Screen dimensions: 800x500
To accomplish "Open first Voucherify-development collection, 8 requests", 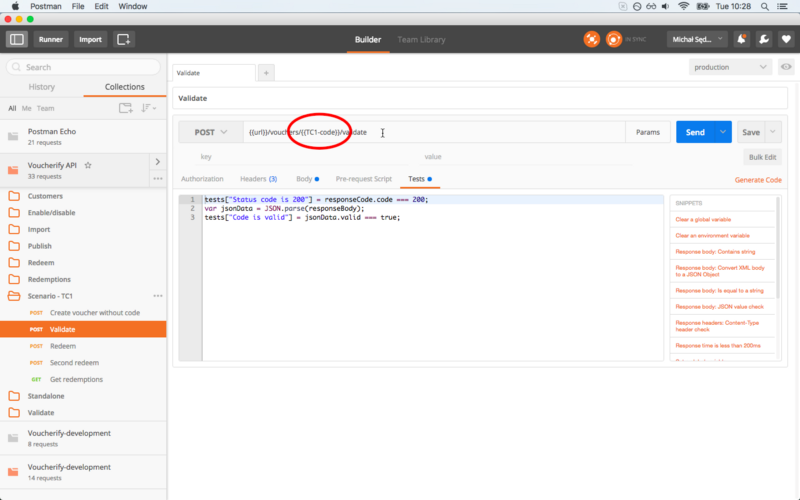I will pyautogui.click(x=83, y=438).
